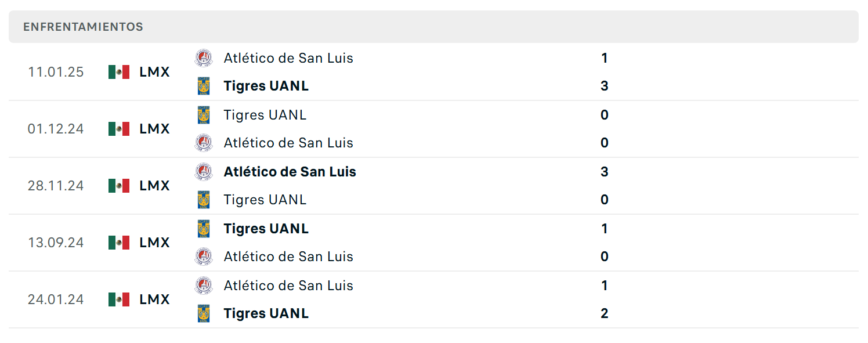Open the 24.01.24 match date
The width and height of the screenshot is (868, 343).
[56, 299]
